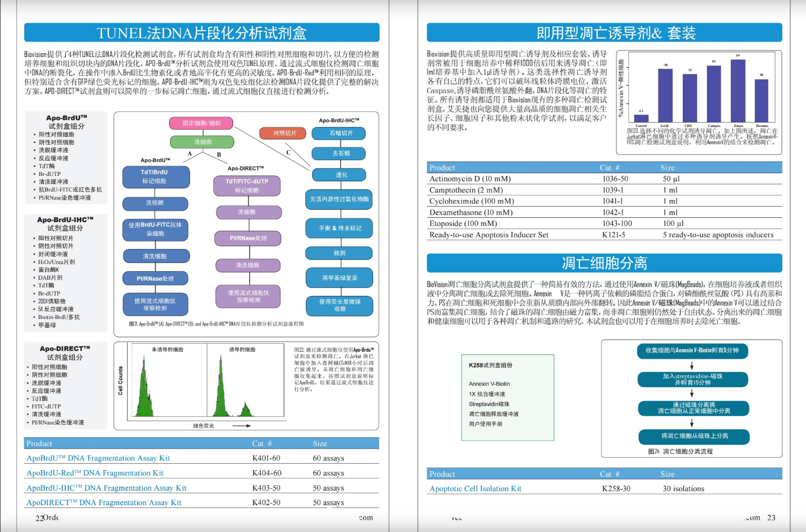806x532 pixels.
Task: Select the 未诱导的细胞 flow cytometry histogram
Action: click(x=167, y=385)
